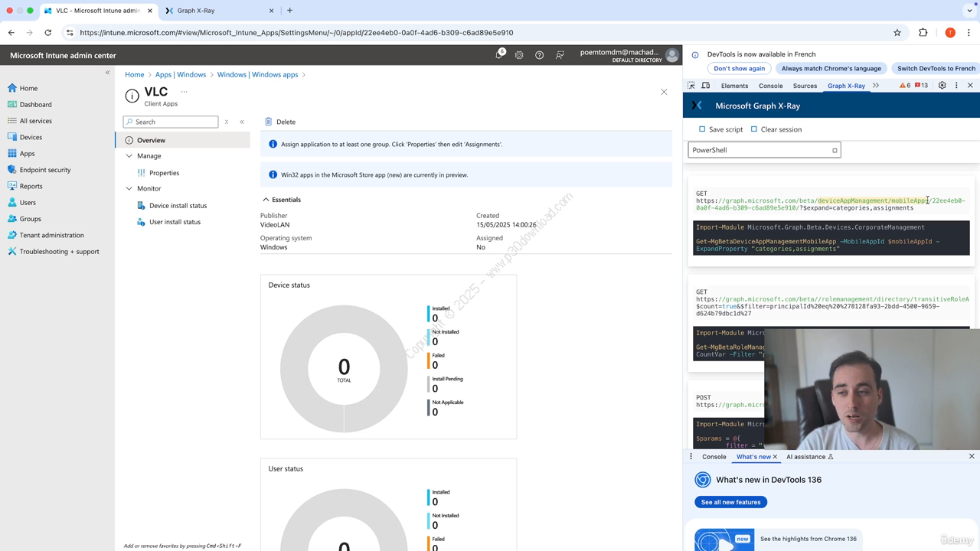Open Troubleshooting + support

[x=59, y=252]
